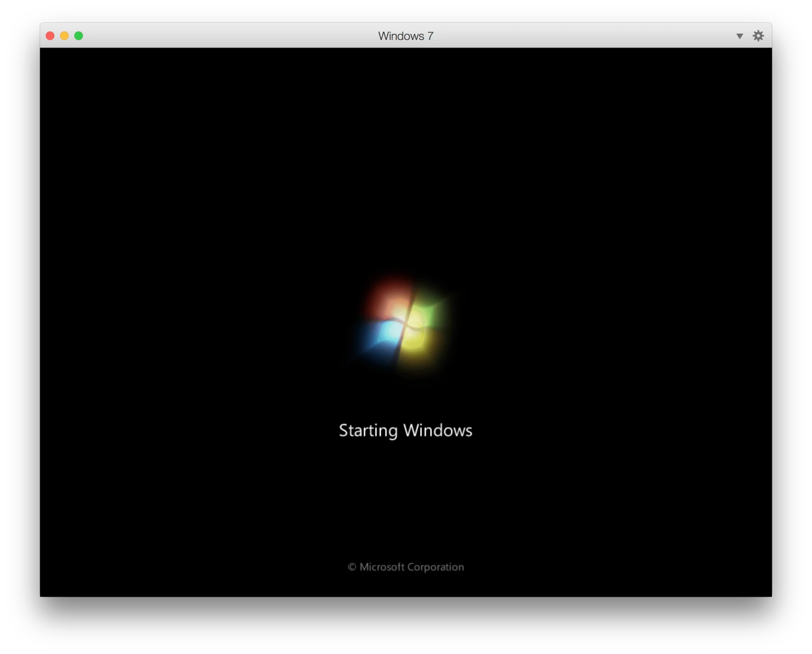Maximize the window with the green button
This screenshot has width=812, height=654.
tap(79, 36)
